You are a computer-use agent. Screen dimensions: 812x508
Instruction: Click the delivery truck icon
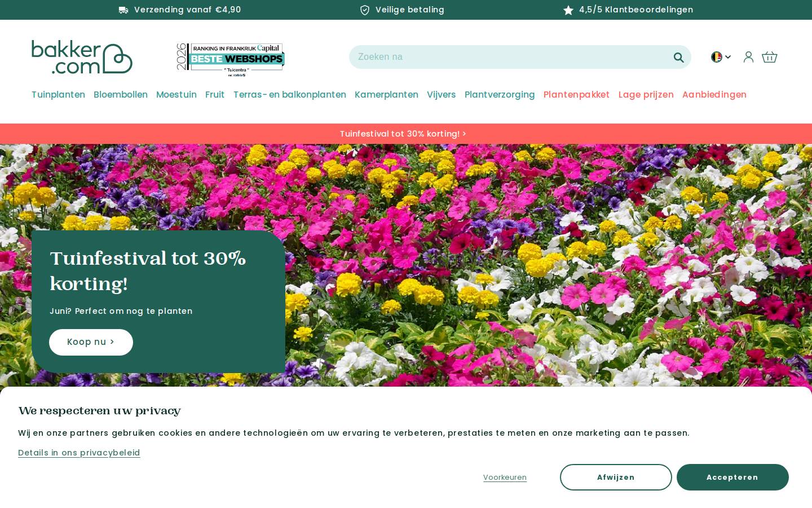(123, 10)
